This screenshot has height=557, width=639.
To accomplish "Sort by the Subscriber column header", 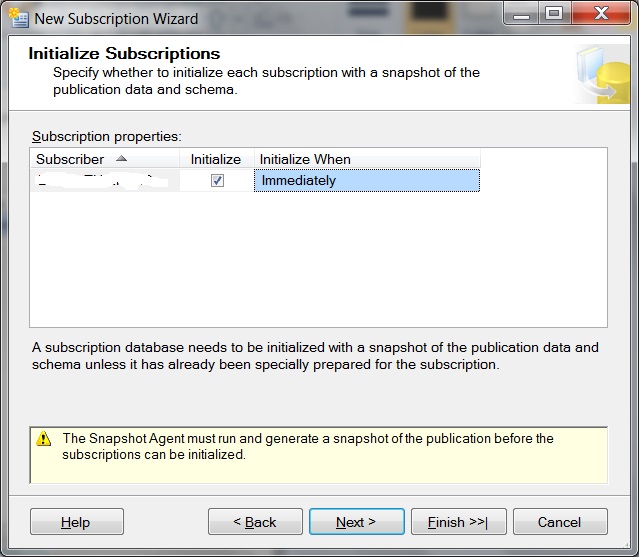I will (105, 159).
